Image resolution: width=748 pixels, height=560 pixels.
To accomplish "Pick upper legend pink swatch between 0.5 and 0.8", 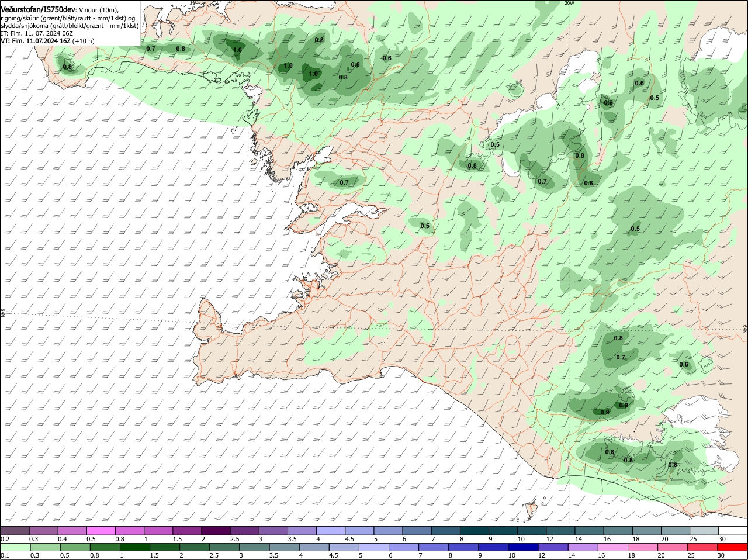I will point(101,530).
